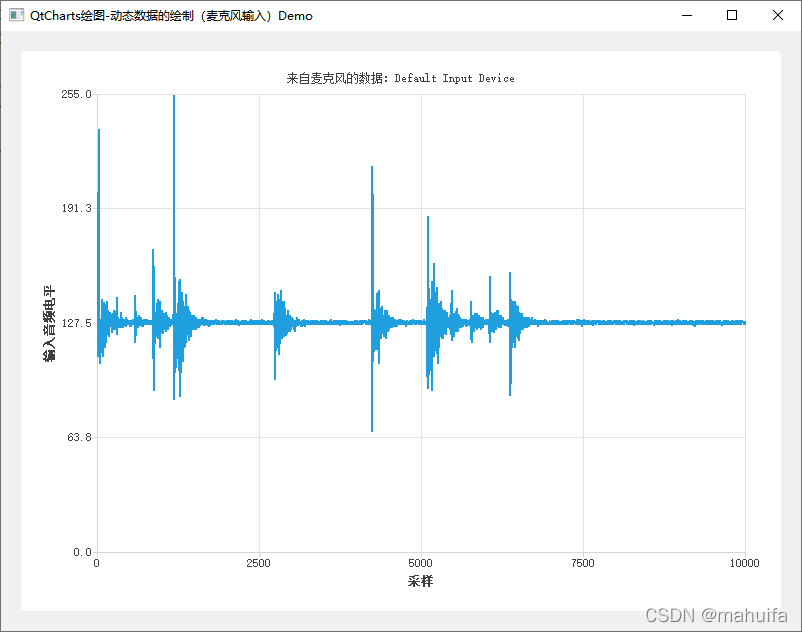Minimize the QtCharts Demo window
Screen dimensions: 802x632
[687, 15]
